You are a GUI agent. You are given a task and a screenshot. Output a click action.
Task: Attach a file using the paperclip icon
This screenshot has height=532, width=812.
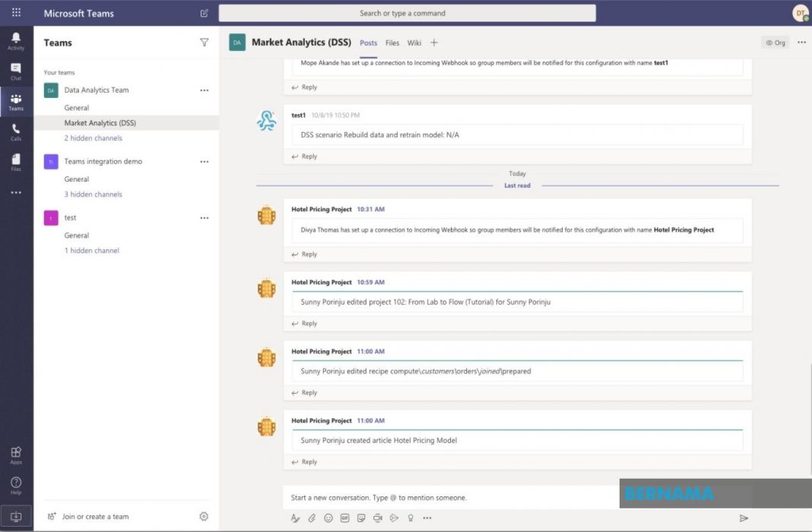(x=312, y=518)
